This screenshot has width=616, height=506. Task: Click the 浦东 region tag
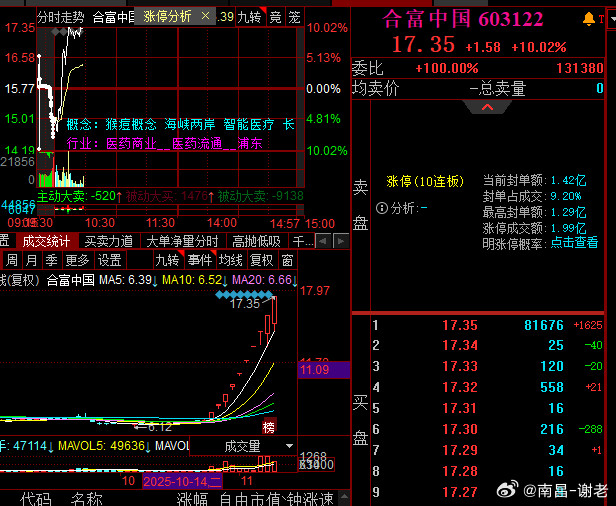[x=250, y=143]
